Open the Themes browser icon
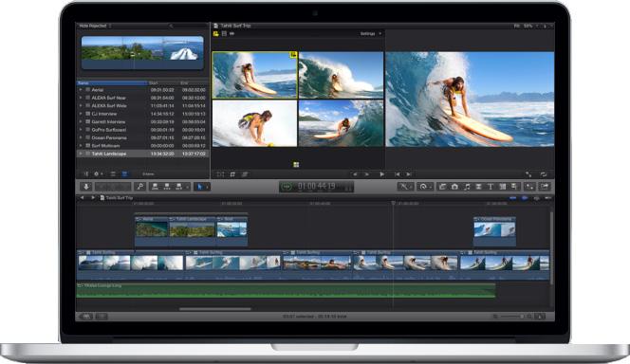This screenshot has width=630, height=364. (514, 187)
